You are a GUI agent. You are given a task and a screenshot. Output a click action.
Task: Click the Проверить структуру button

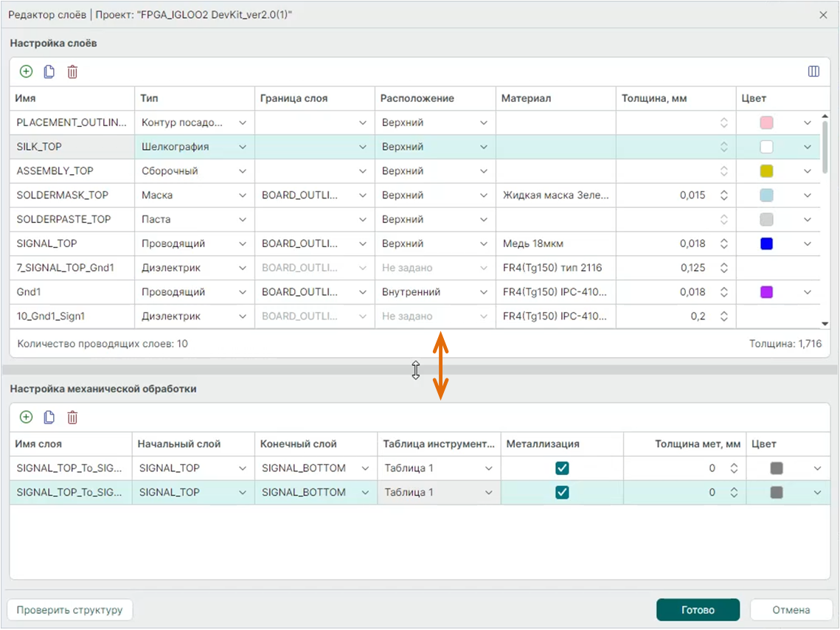coord(70,610)
